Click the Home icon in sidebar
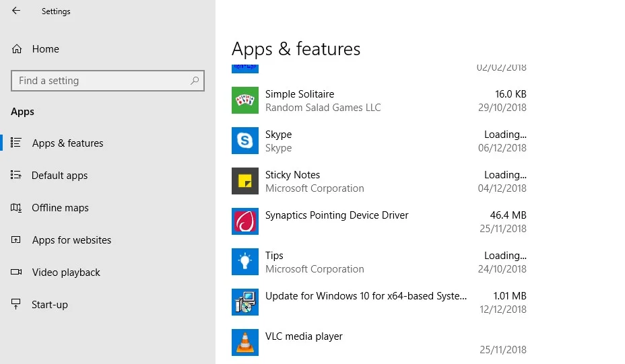Screen dimensions: 625x364 (x=17, y=49)
